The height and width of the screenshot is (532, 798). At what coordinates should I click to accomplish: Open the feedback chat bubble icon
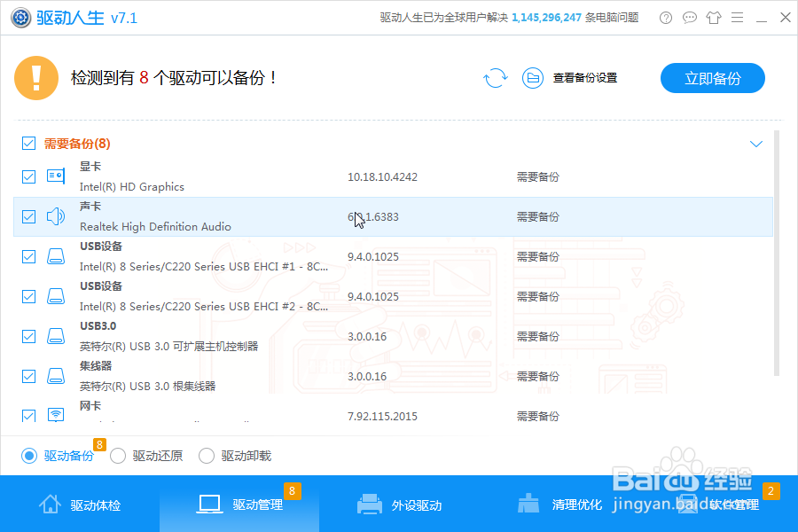(690, 18)
